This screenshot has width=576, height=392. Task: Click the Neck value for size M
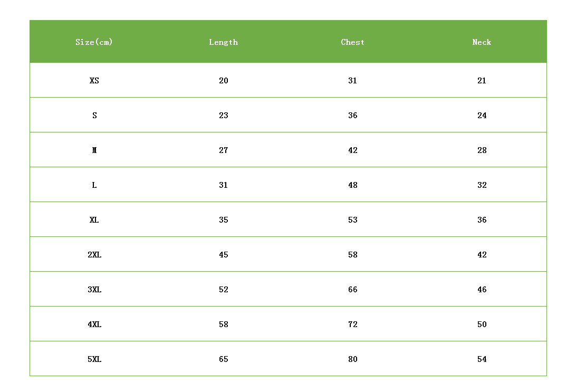[x=482, y=150]
